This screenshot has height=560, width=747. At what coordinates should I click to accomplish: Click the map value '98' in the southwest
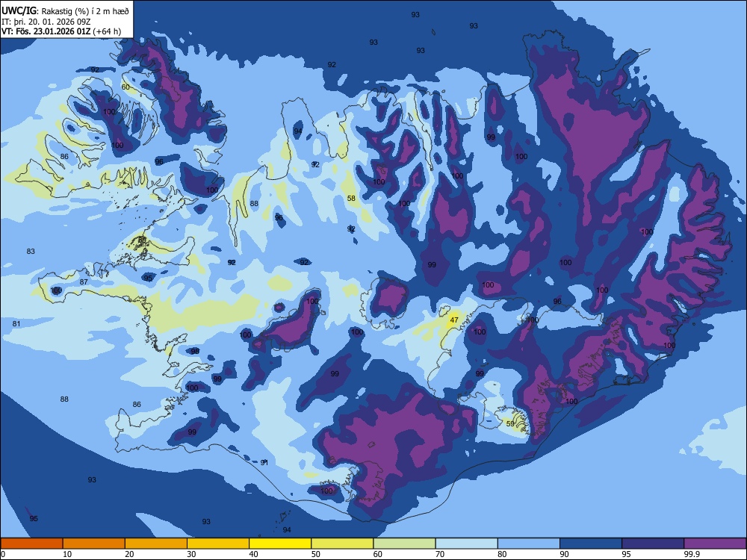point(195,352)
